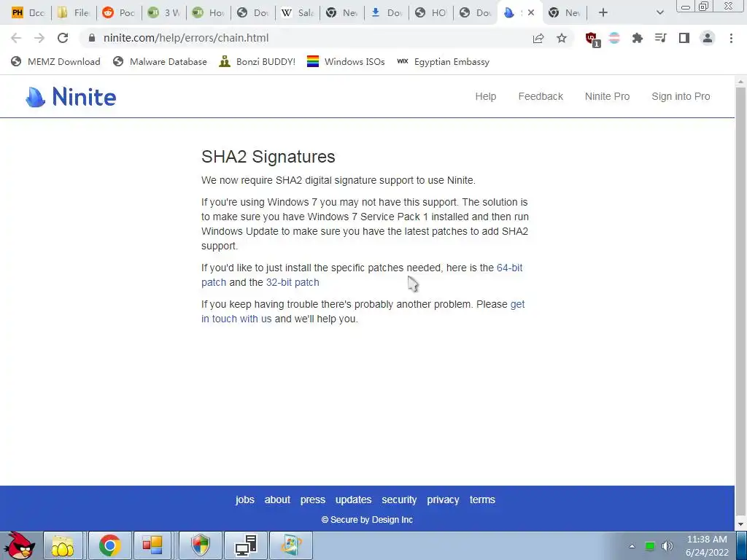Click the page scrollbar down arrow
Screen dimensions: 747x560
740,525
